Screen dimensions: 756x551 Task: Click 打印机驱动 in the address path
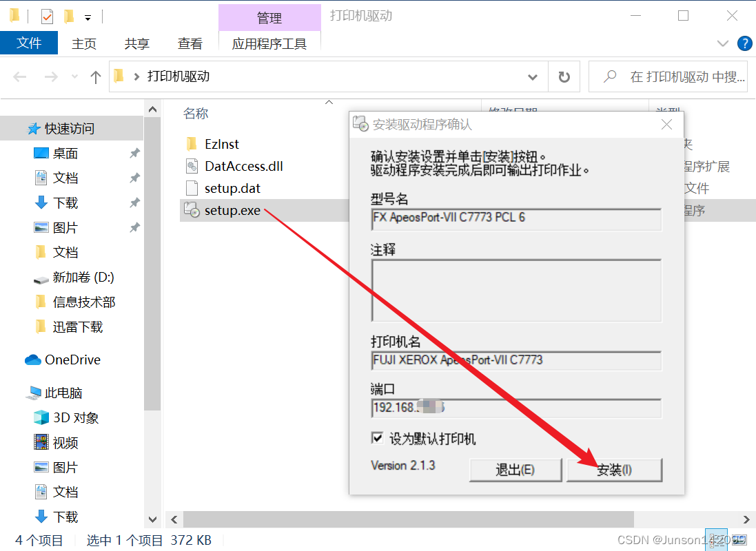click(x=178, y=76)
